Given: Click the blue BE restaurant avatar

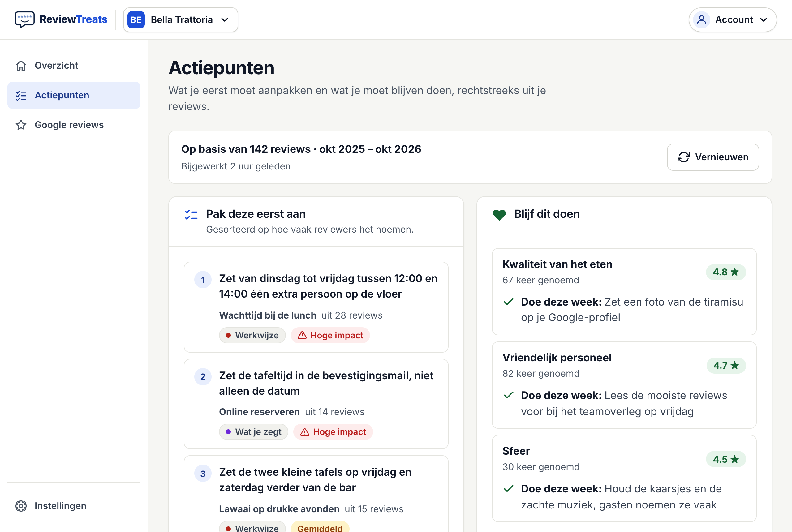Looking at the screenshot, I should [136, 20].
